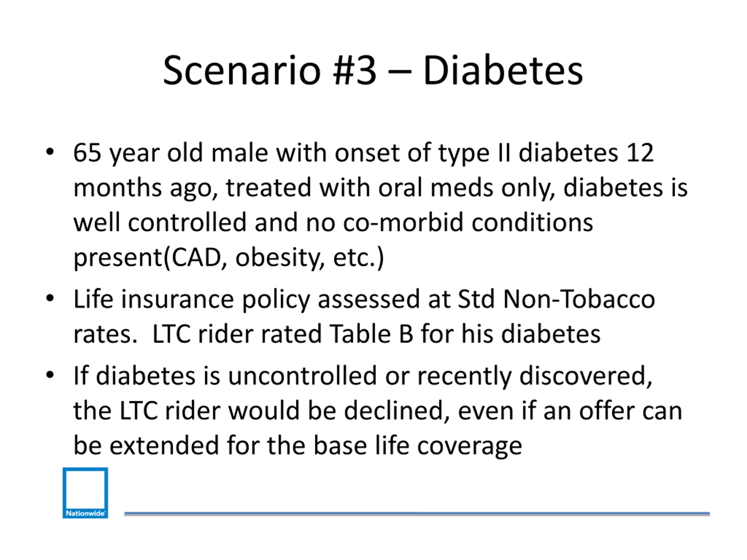Screen dimensions: 747x560
Task: Click the word "Diabetes" in the title
Action: pyautogui.click(x=503, y=71)
